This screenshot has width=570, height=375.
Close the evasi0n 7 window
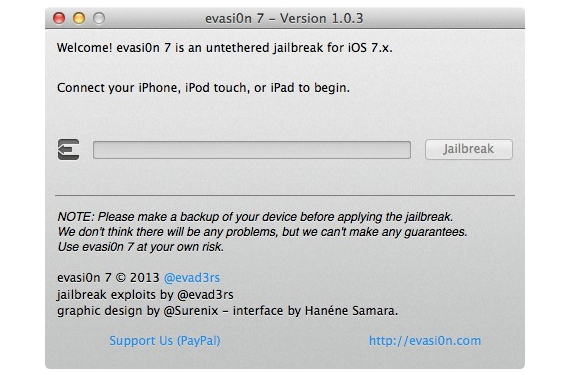tap(59, 18)
